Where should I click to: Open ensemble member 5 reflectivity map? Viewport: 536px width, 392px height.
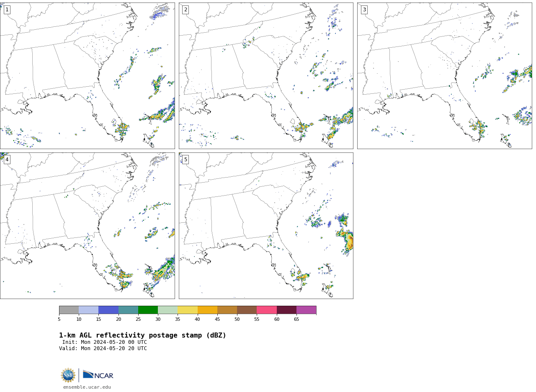point(266,226)
